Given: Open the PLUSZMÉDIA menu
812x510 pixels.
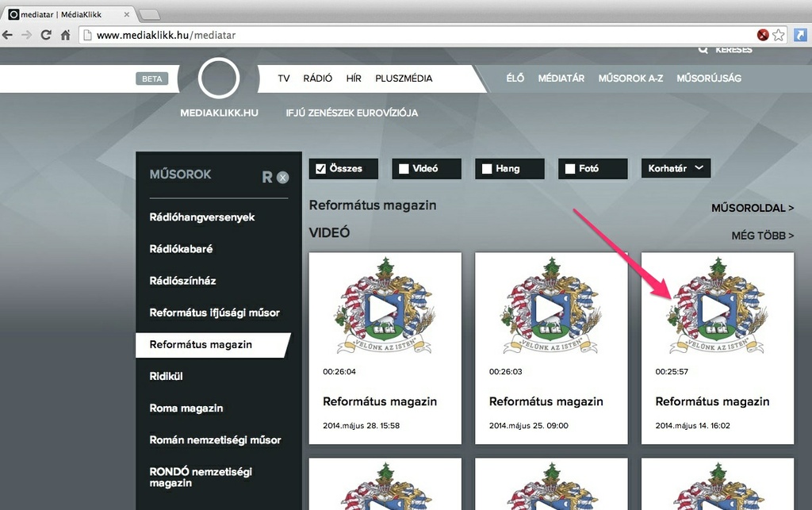Looking at the screenshot, I should tap(404, 79).
